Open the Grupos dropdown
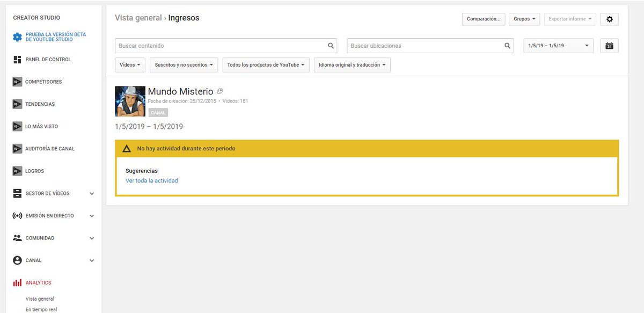This screenshot has height=313, width=644. point(524,19)
